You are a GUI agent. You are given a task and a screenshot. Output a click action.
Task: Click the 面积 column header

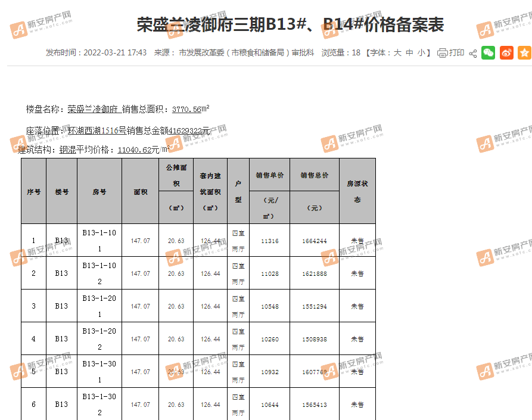(x=141, y=192)
